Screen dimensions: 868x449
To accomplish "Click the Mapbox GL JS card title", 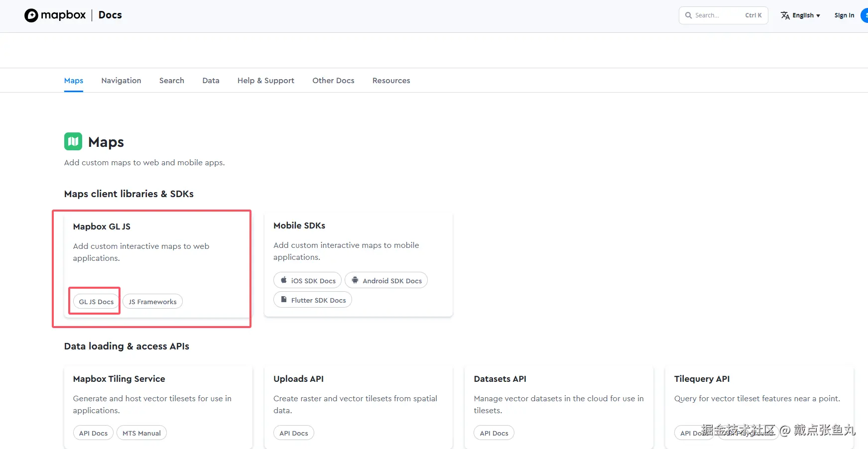I will (x=102, y=226).
